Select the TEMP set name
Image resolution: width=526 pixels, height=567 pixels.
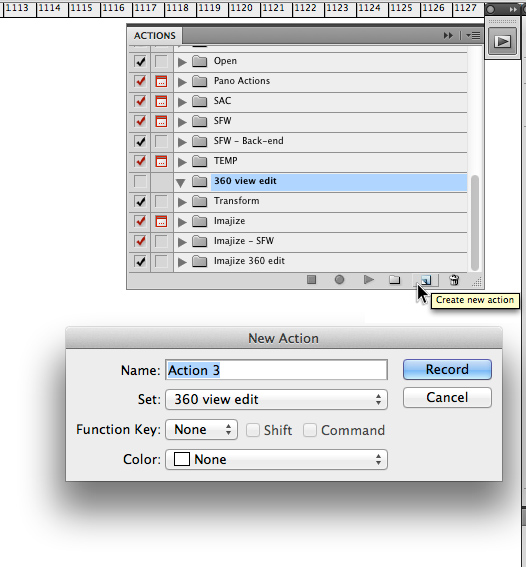point(226,161)
